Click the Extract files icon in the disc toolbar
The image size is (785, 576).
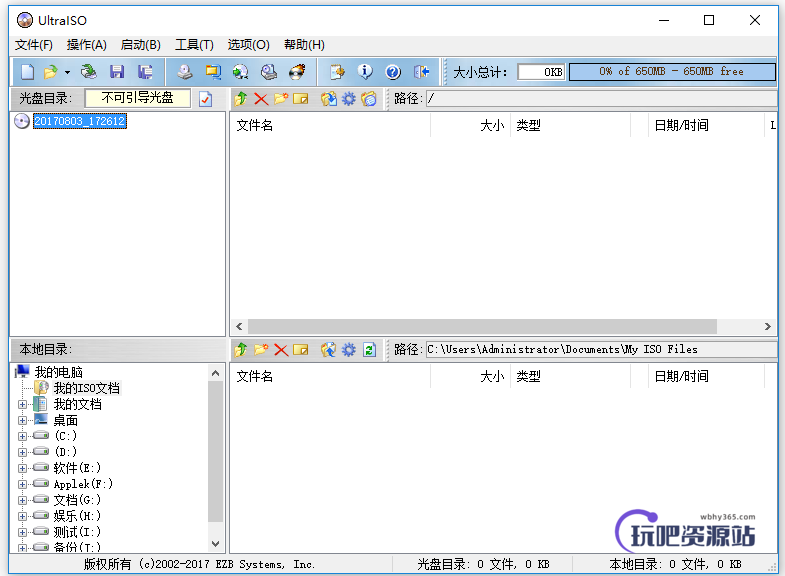(328, 99)
